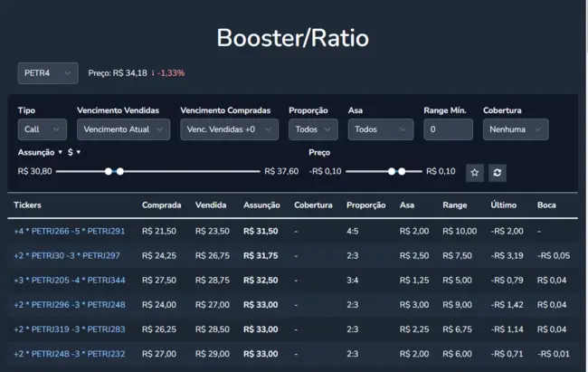This screenshot has height=372, width=588.
Task: Sort by the Último column header
Action: 503,205
